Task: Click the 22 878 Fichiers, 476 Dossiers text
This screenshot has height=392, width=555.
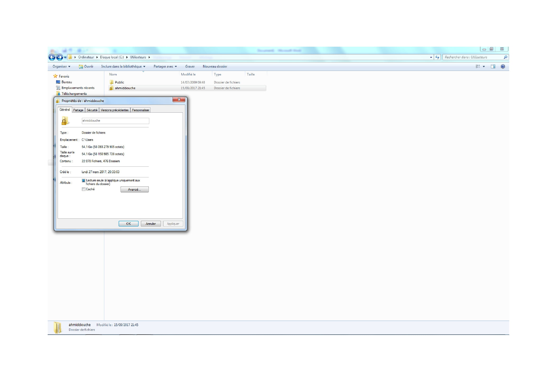Action: pos(101,161)
